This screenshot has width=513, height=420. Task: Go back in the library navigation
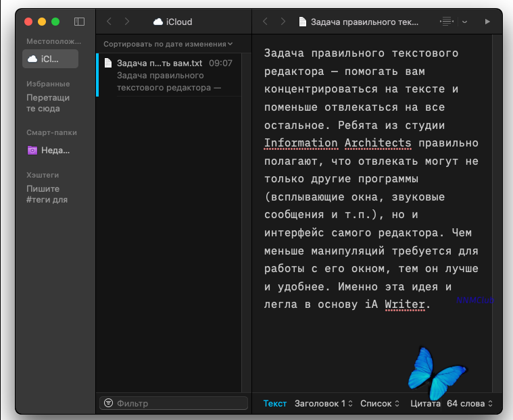coord(109,22)
